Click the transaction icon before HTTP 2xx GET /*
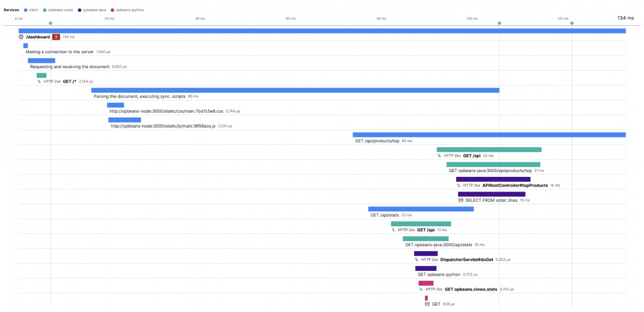The width and height of the screenshot is (644, 312). click(39, 81)
